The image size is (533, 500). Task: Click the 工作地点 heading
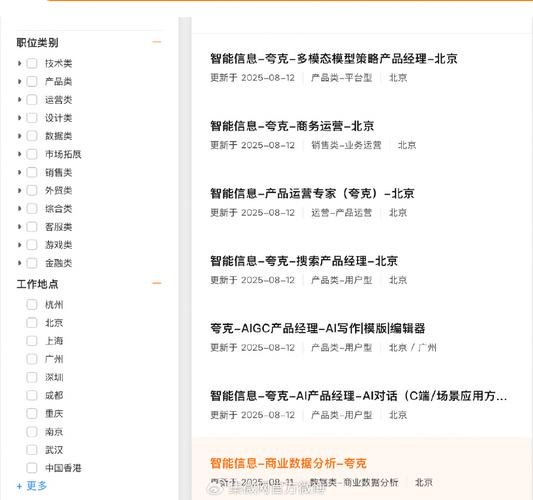click(37, 284)
